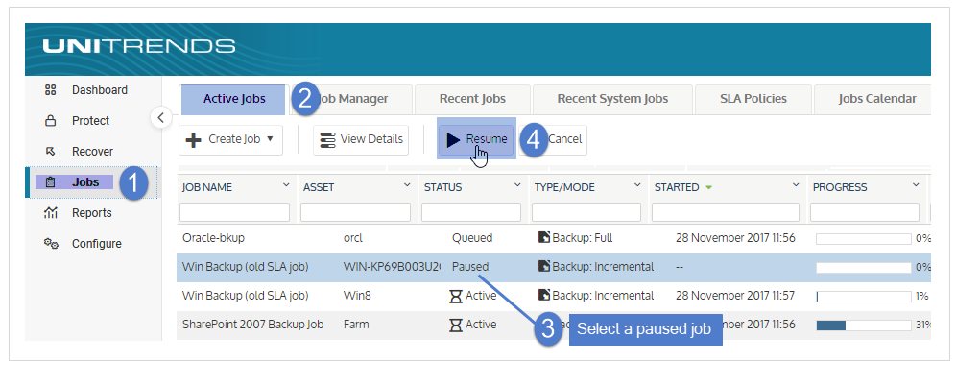Click the Queued status cell
The image size is (980, 386).
pos(472,238)
